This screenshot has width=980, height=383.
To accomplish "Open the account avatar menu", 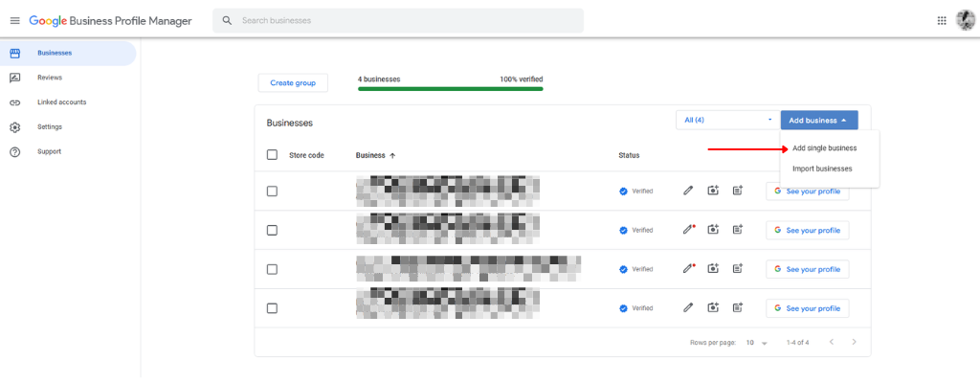I will 966,21.
